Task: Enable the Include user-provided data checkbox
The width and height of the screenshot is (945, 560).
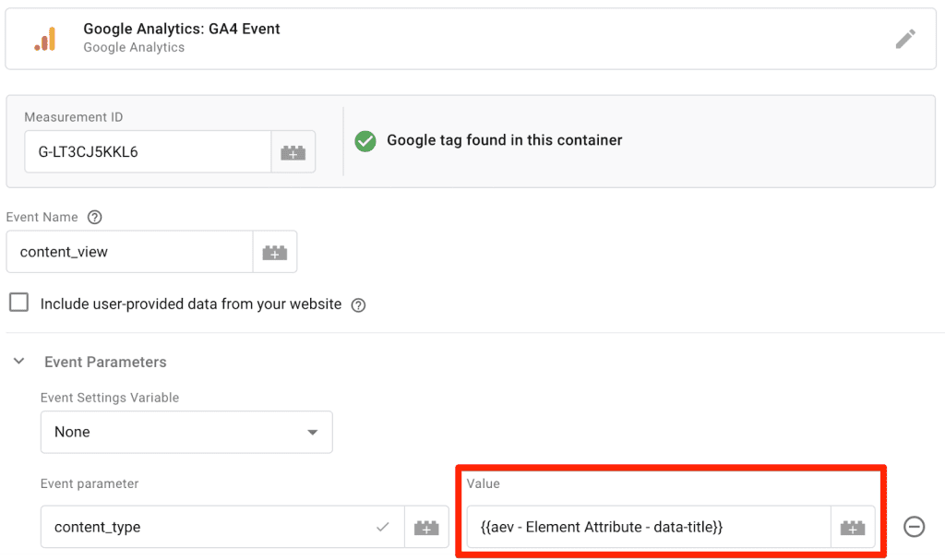Action: coord(18,303)
